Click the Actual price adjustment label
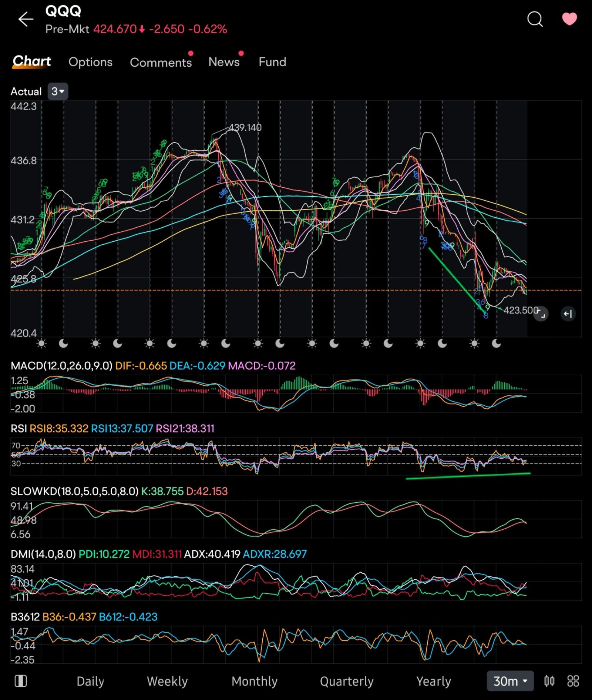Image resolution: width=592 pixels, height=700 pixels. (x=26, y=91)
